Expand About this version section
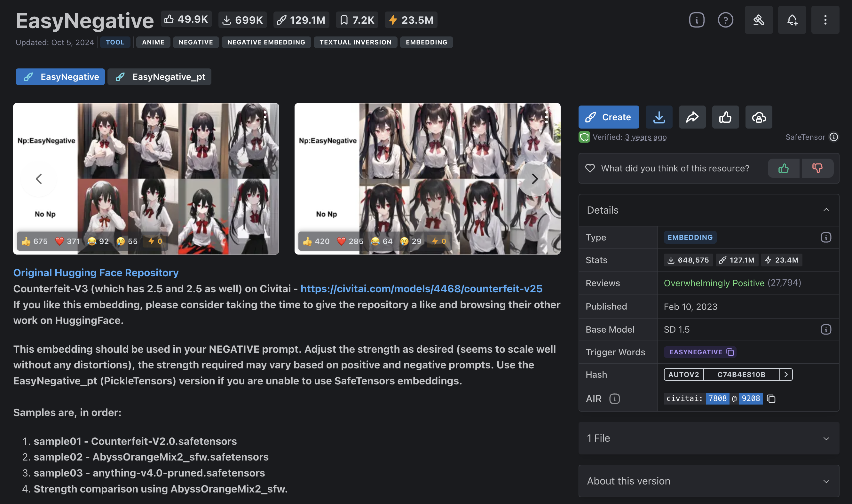Viewport: 852px width, 504px height. click(x=708, y=481)
